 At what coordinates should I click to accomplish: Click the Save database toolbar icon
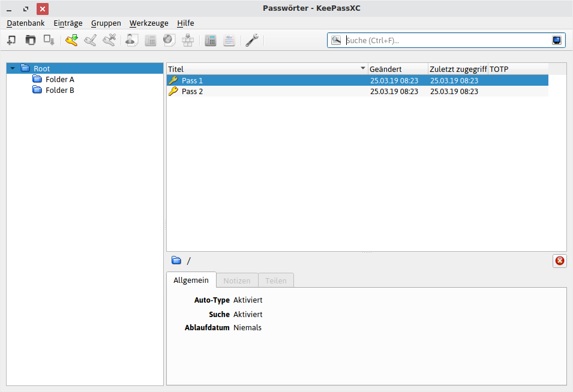click(49, 40)
